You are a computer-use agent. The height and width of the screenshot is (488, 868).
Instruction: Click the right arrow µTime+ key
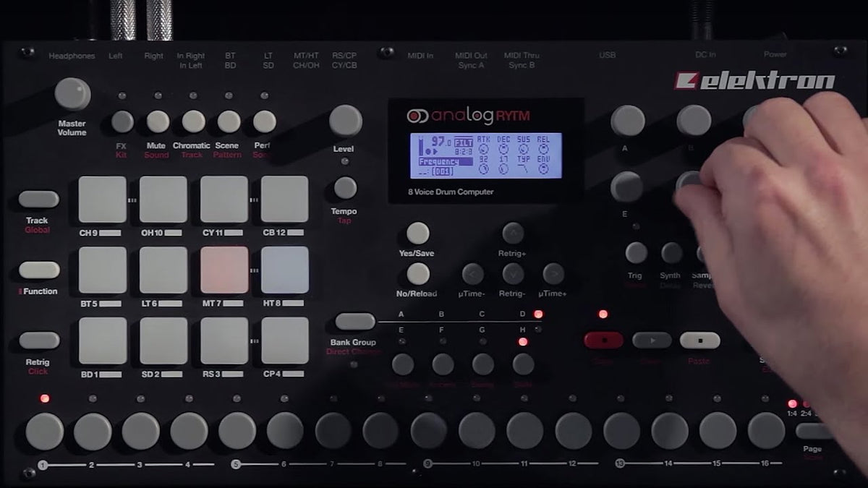pos(553,274)
